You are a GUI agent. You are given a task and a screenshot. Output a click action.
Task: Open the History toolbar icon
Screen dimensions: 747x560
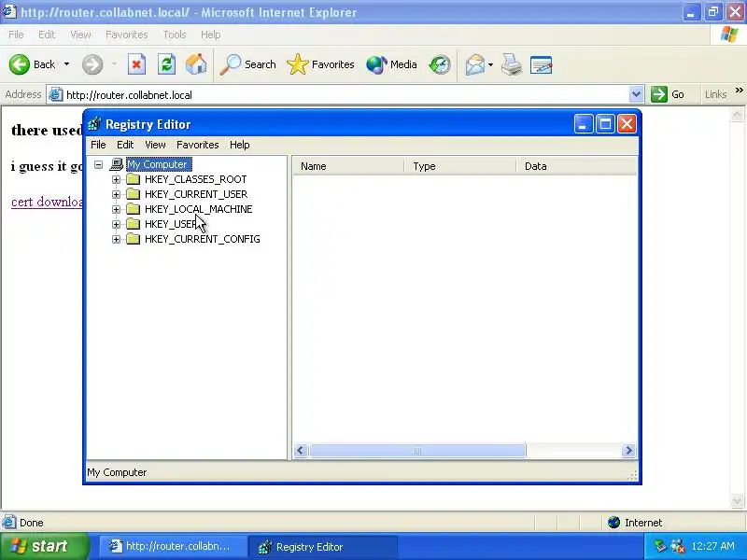click(440, 64)
